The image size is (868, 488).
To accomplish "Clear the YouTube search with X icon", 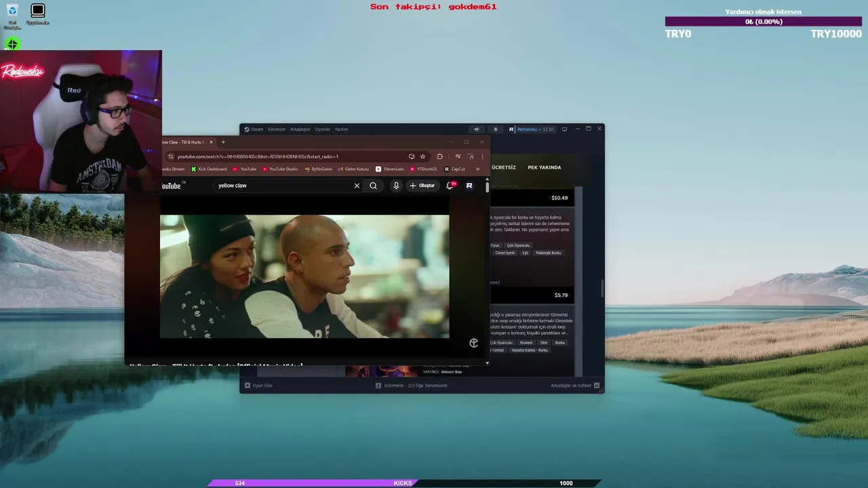I will tap(357, 186).
